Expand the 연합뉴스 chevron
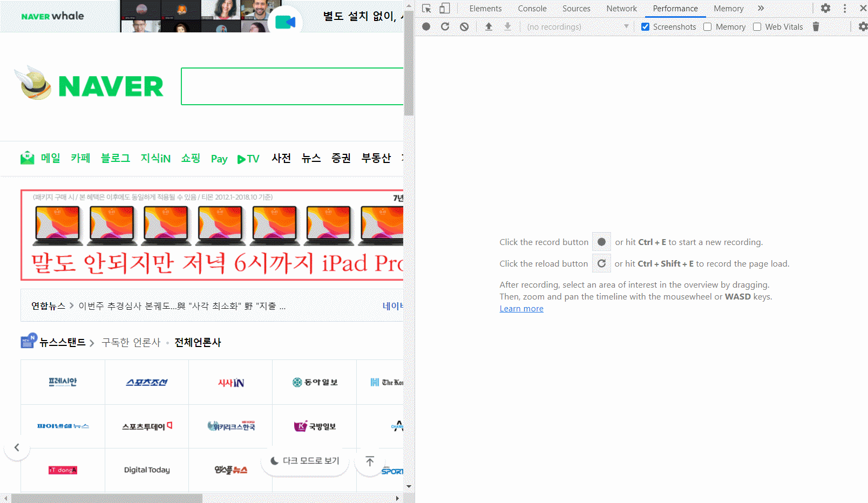Screen dimensions: 868x503 tap(71, 305)
